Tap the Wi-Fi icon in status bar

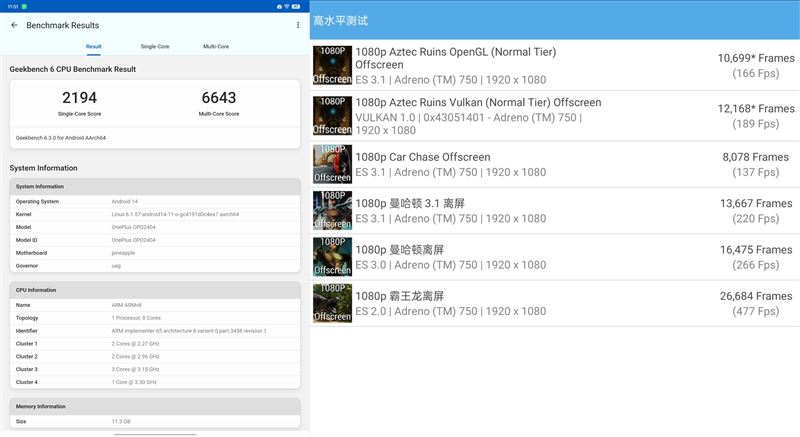point(285,6)
